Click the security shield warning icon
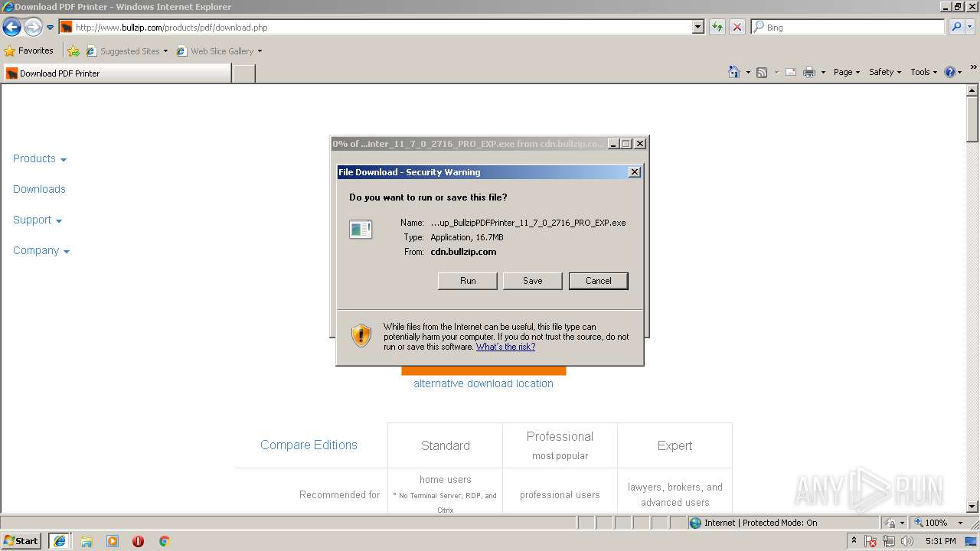This screenshot has width=980, height=551. [361, 335]
